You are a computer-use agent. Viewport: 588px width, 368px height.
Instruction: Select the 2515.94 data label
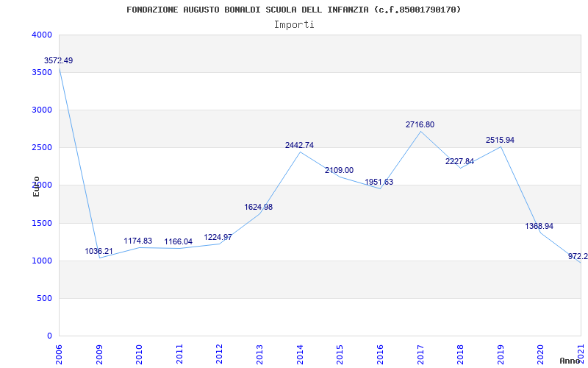[x=501, y=140]
